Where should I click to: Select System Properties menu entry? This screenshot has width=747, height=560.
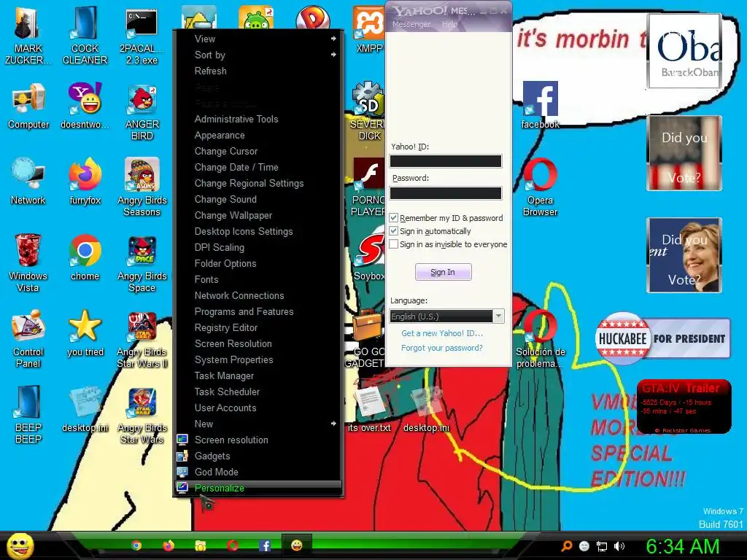click(258, 359)
